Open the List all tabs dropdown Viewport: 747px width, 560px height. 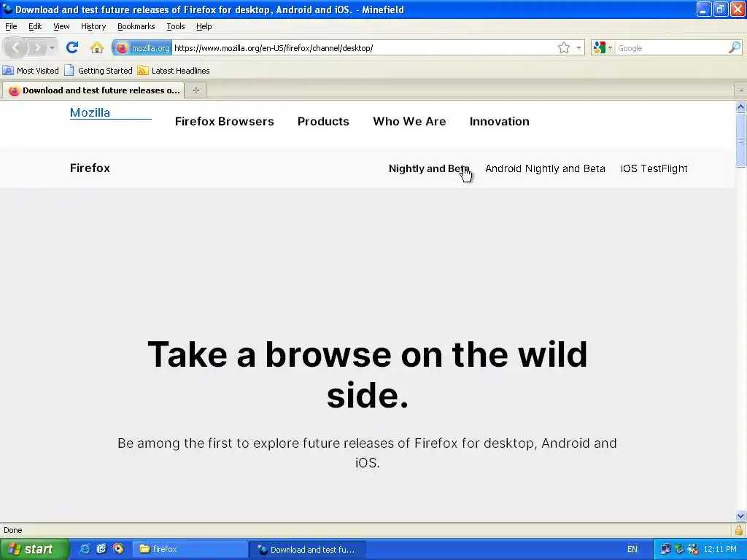pyautogui.click(x=741, y=90)
